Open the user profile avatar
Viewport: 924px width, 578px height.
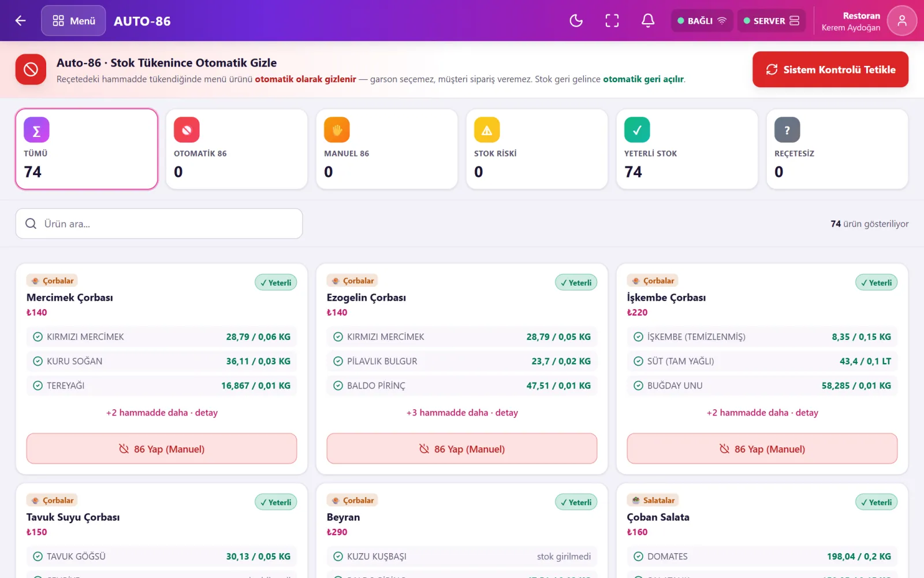[901, 21]
